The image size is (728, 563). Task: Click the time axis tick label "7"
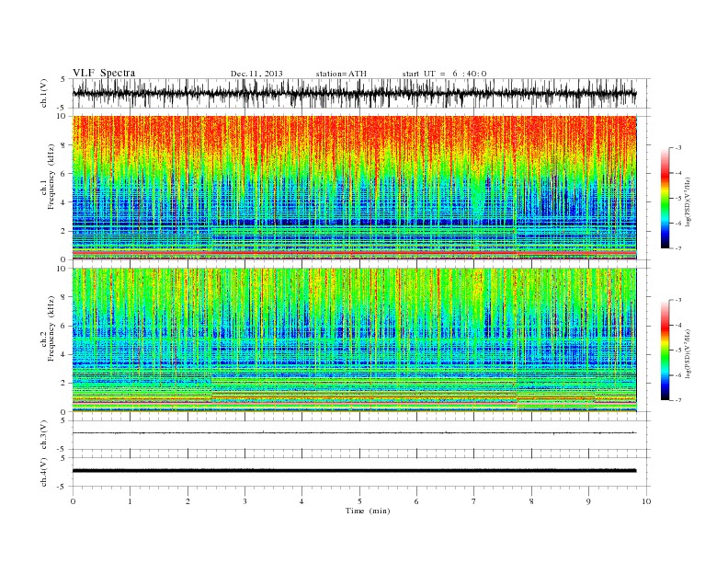[474, 501]
